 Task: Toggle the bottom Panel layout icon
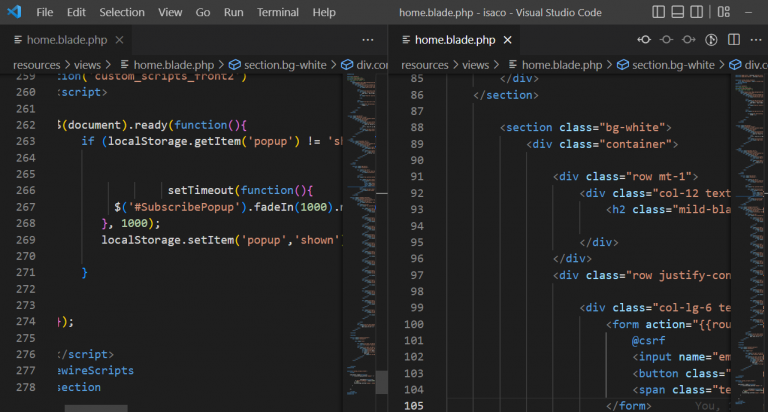pos(679,12)
